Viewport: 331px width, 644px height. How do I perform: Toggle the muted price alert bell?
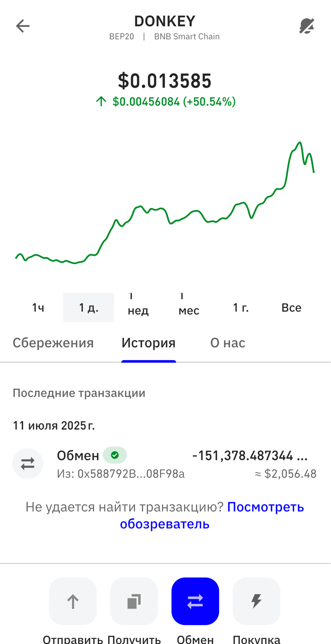pyautogui.click(x=307, y=26)
